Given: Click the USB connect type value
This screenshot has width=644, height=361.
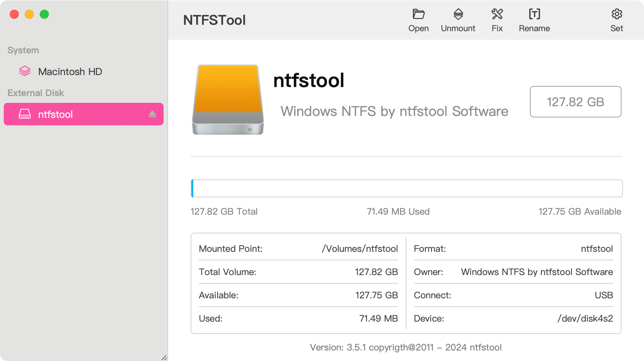Looking at the screenshot, I should (603, 295).
